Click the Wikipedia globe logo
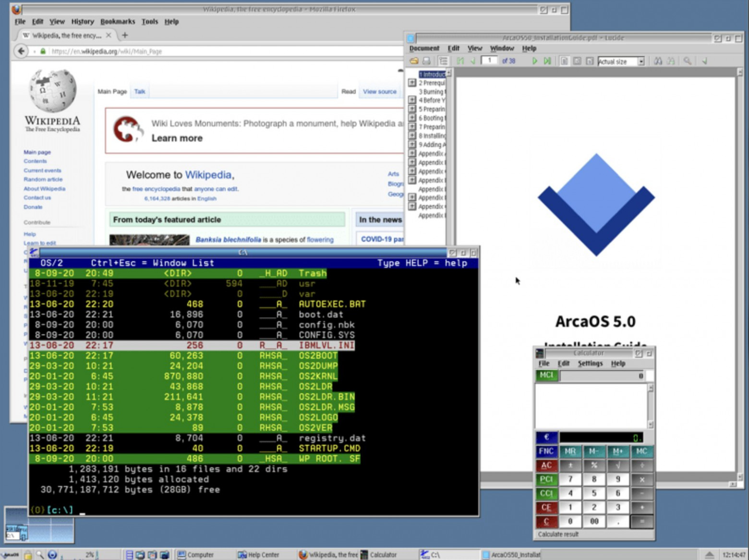This screenshot has height=560, width=749. coord(52,91)
